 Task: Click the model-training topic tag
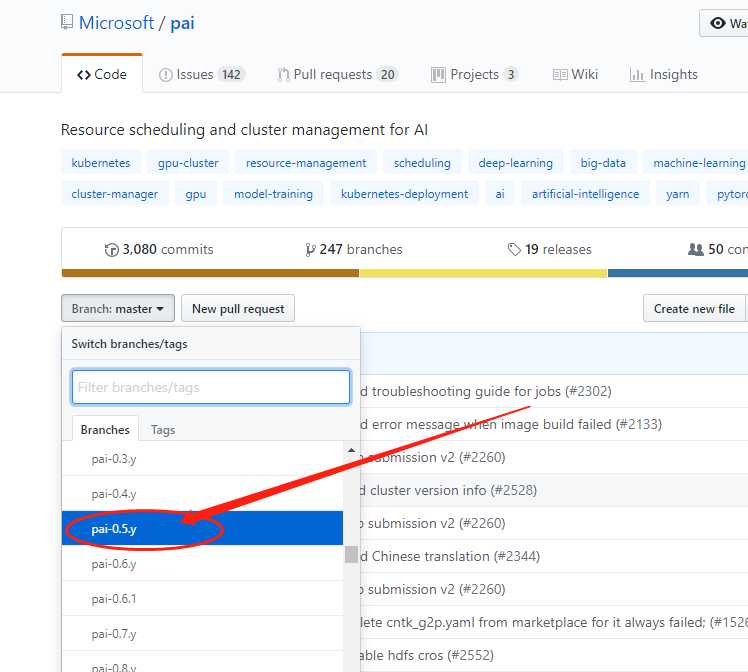273,194
